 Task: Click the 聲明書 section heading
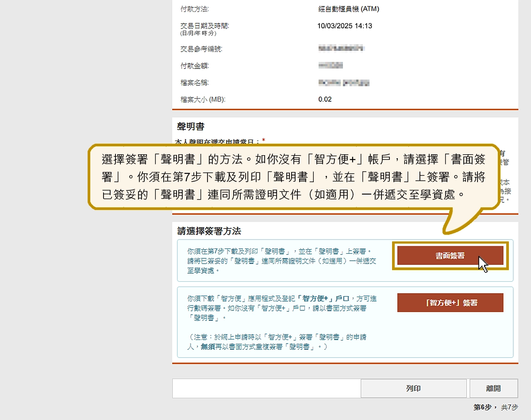click(x=191, y=126)
